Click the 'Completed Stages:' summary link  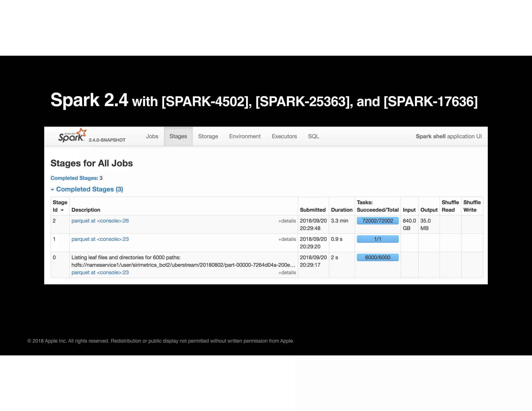(x=74, y=178)
